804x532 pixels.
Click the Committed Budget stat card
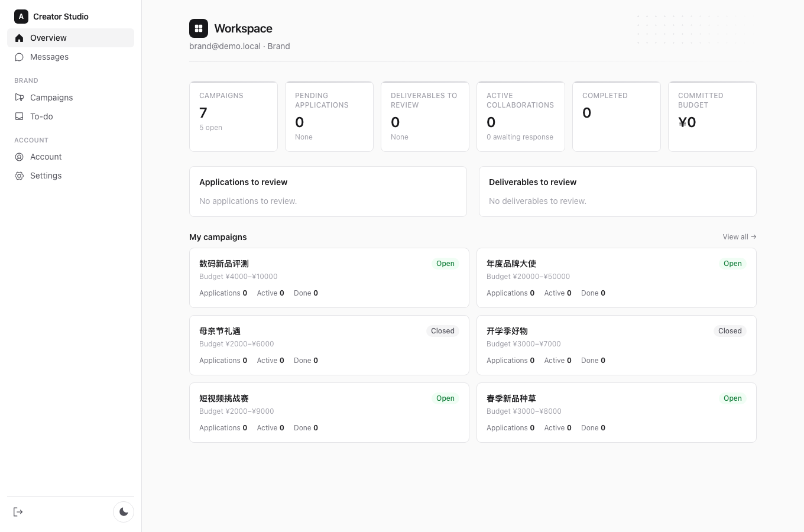(712, 116)
